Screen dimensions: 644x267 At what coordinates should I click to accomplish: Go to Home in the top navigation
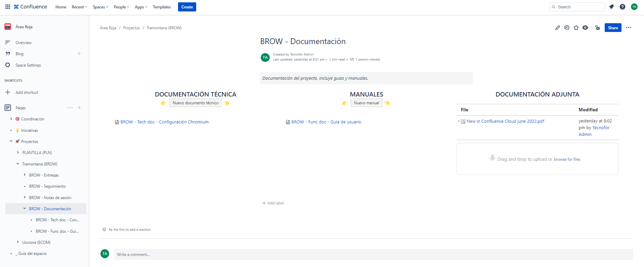pos(61,7)
